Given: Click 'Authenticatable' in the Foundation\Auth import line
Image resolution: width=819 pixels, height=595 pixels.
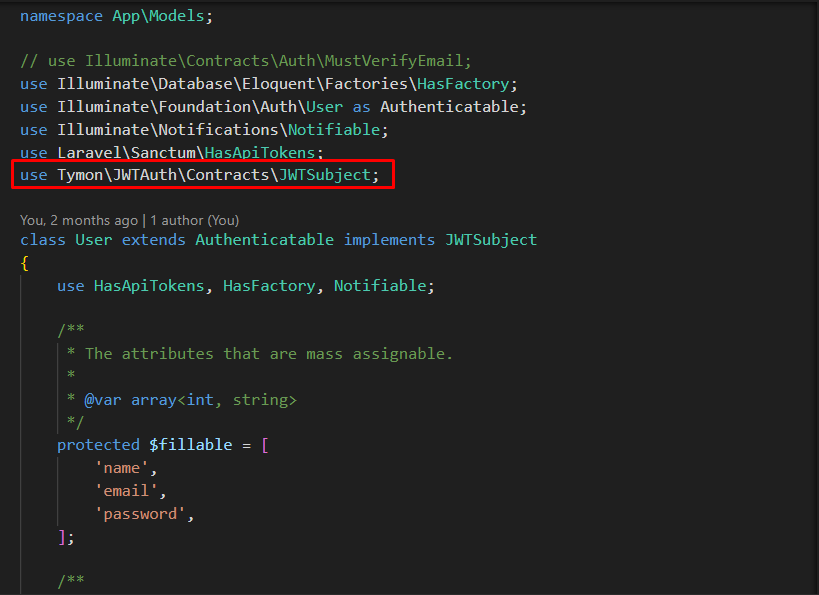Looking at the screenshot, I should (x=450, y=107).
